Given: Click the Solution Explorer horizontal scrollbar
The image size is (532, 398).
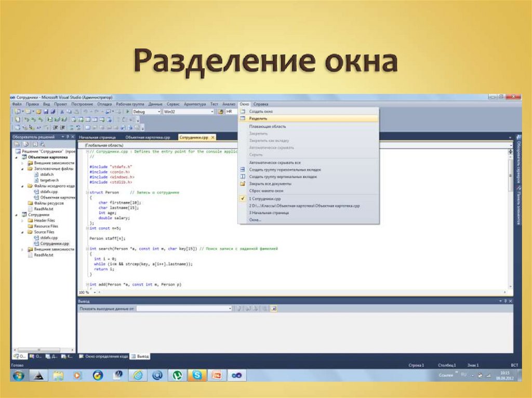Looking at the screenshot, I should pyautogui.click(x=44, y=350).
